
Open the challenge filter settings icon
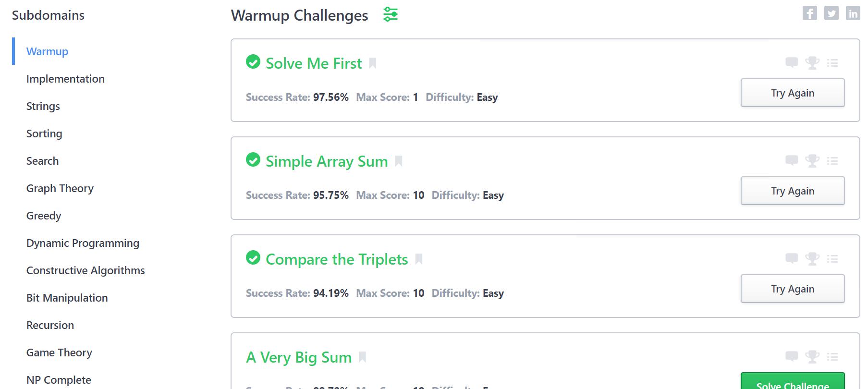391,14
